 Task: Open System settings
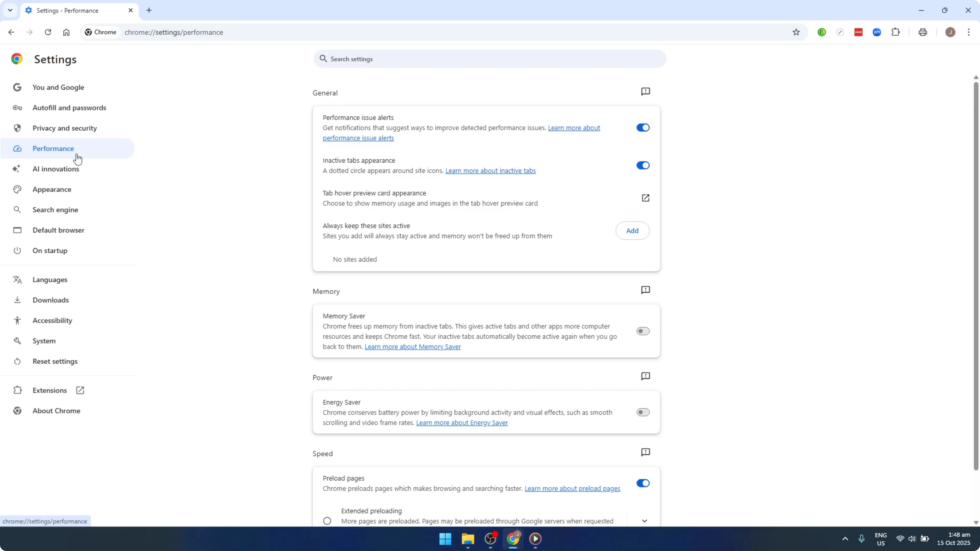click(x=68, y=341)
